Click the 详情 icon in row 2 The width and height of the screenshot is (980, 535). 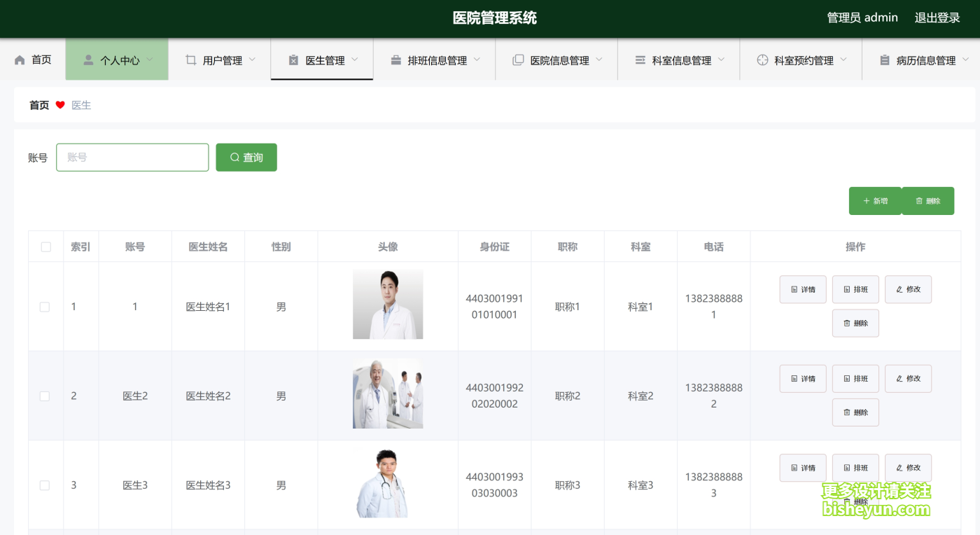point(794,379)
